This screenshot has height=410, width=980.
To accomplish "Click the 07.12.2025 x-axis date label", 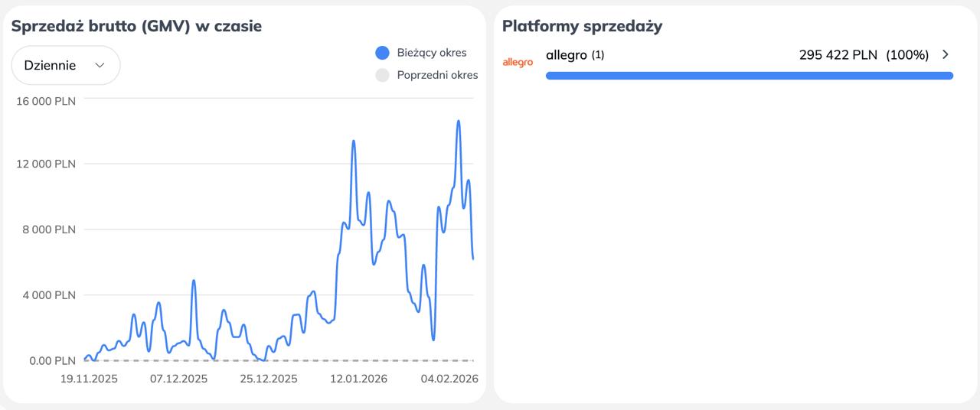I will click(x=178, y=379).
